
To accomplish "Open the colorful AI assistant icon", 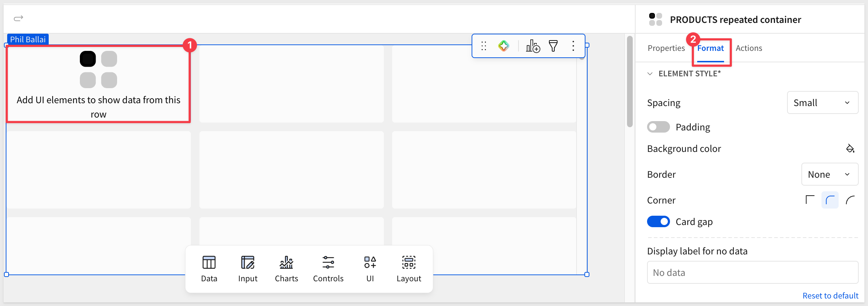I will point(503,46).
